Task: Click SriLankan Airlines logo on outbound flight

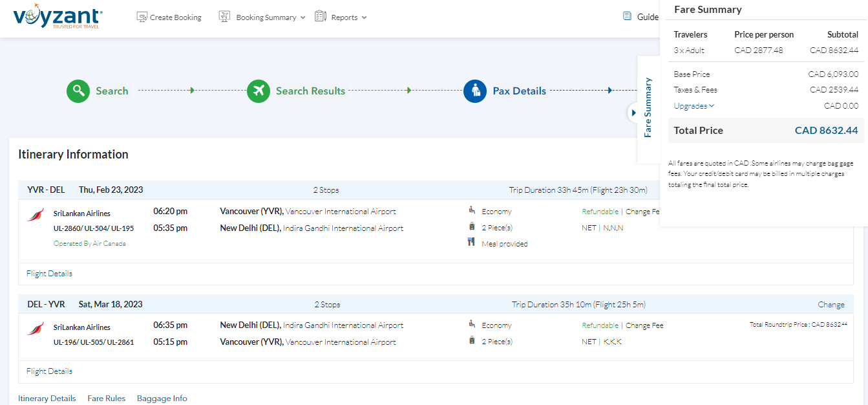Action: pos(36,215)
